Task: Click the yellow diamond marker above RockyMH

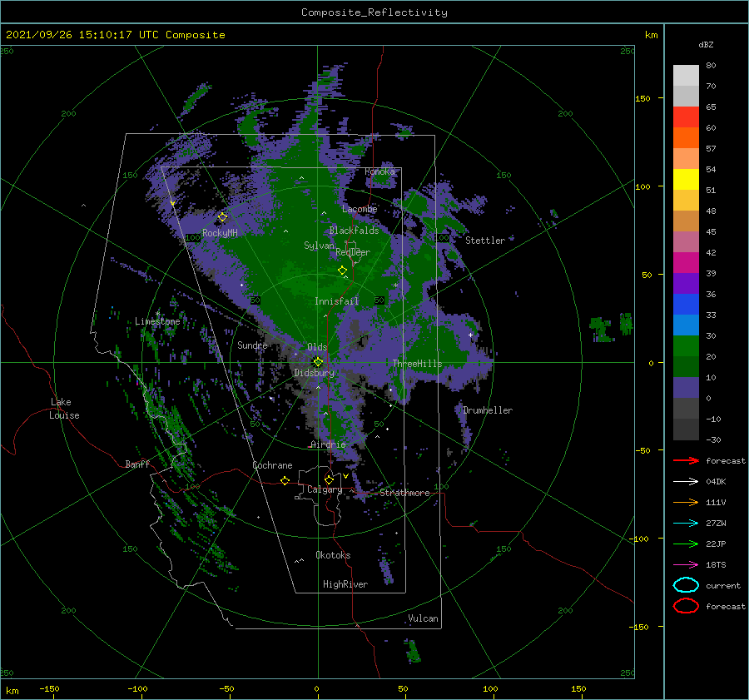Action: pyautogui.click(x=222, y=217)
